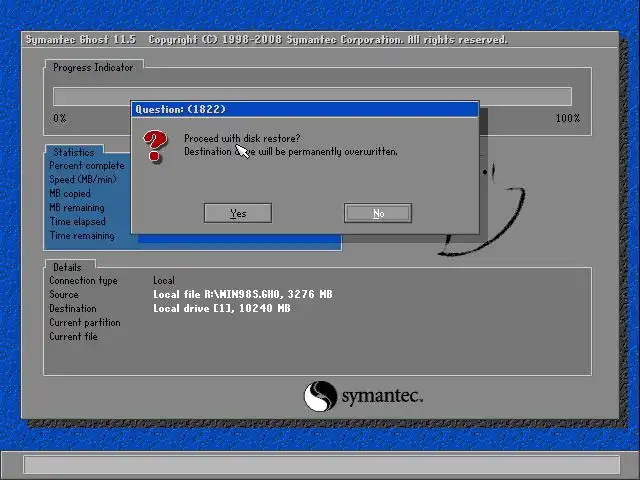Click the "Connection type" label
This screenshot has width=640, height=480.
click(x=83, y=281)
